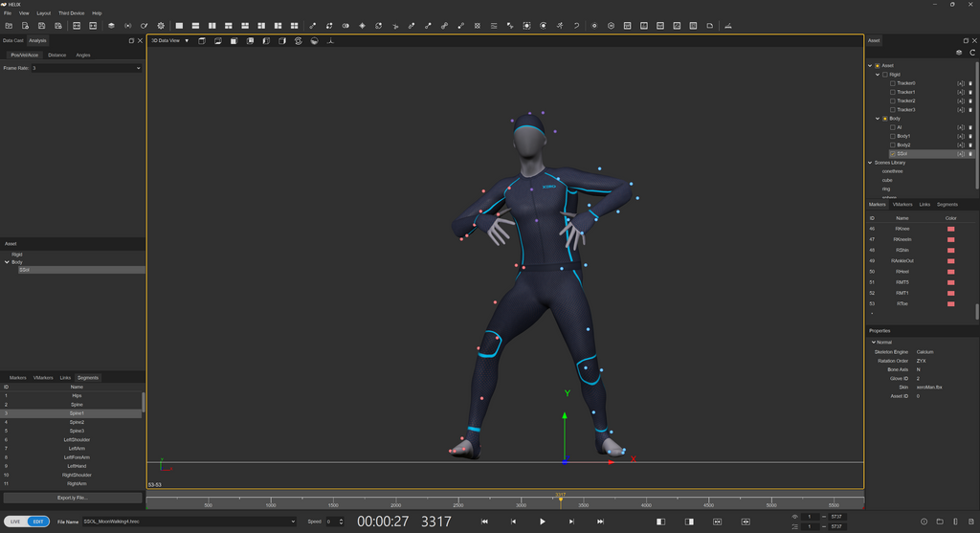This screenshot has width=980, height=533.
Task: Click the RHeel marker color swatch
Action: point(950,272)
